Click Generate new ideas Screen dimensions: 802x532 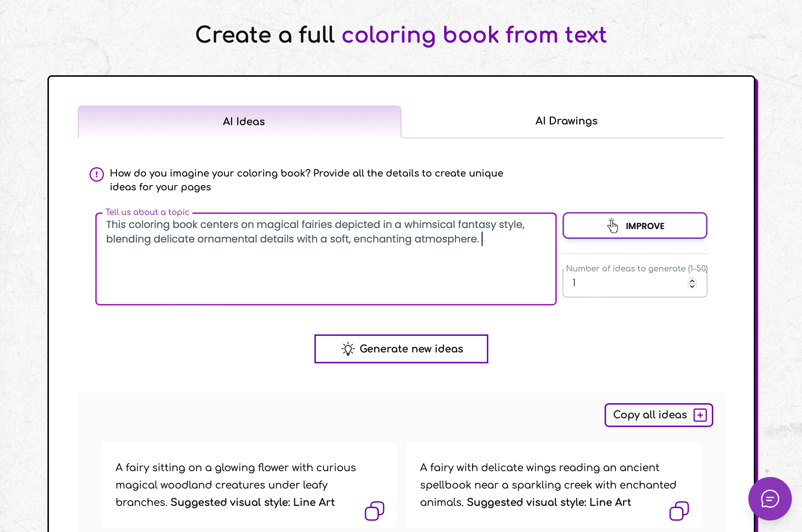point(401,349)
